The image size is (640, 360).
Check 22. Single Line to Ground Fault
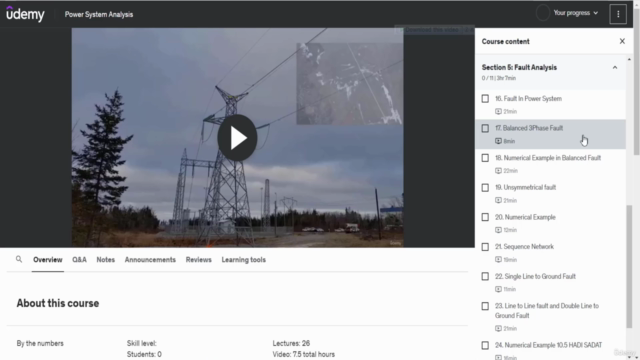coord(485,276)
